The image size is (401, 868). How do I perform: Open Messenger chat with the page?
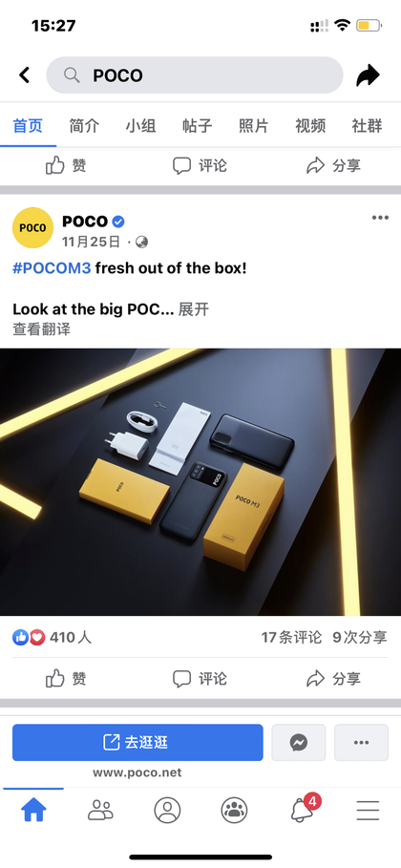(x=299, y=742)
